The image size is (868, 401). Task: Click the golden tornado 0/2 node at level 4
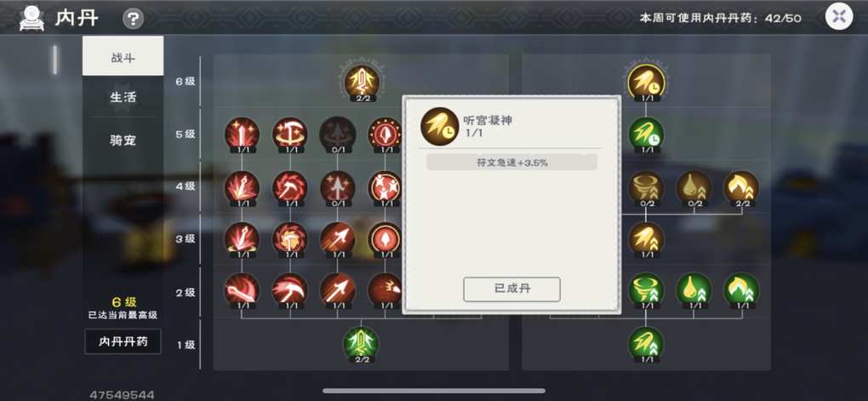[646, 188]
